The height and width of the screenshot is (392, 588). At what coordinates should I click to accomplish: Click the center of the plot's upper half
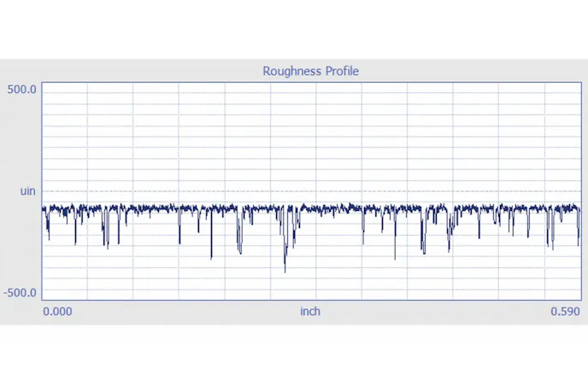tap(311, 137)
